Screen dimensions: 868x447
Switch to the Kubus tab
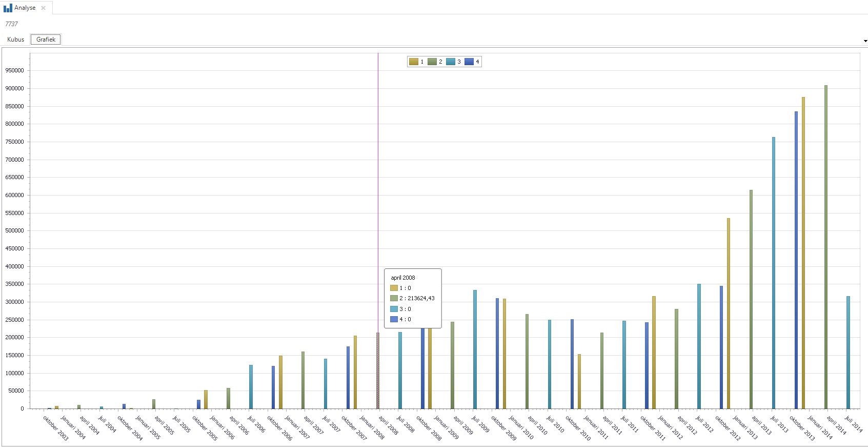pos(16,40)
